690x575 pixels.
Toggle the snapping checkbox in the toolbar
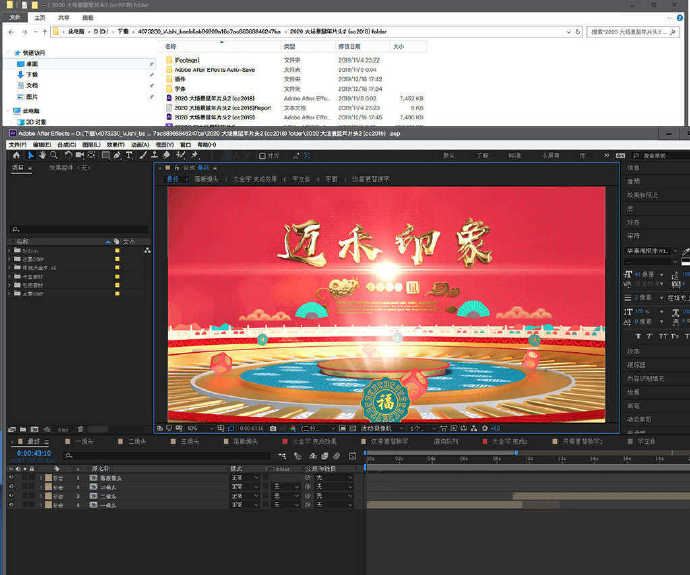coord(262,156)
